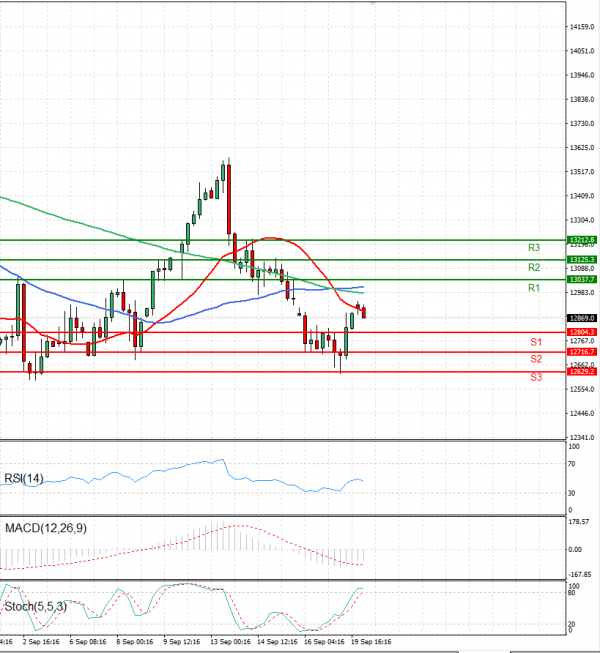Viewport: 600px width, 653px height.
Task: Click the 12446.0 price axis value
Action: point(582,414)
